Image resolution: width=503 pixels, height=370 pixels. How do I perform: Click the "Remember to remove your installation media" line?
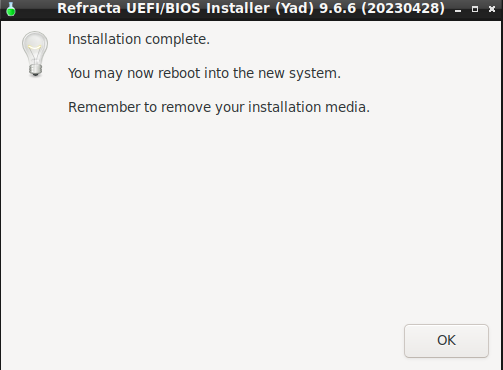219,107
